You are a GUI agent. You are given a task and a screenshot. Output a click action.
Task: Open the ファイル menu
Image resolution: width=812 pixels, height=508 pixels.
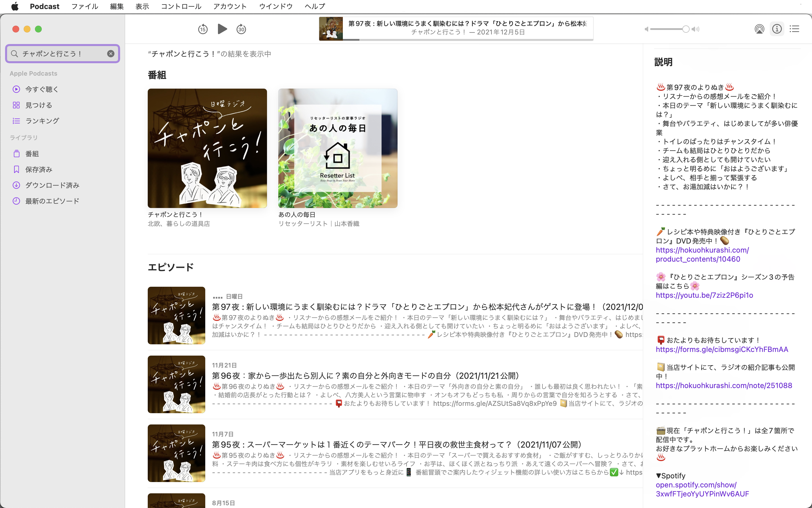pyautogui.click(x=85, y=6)
